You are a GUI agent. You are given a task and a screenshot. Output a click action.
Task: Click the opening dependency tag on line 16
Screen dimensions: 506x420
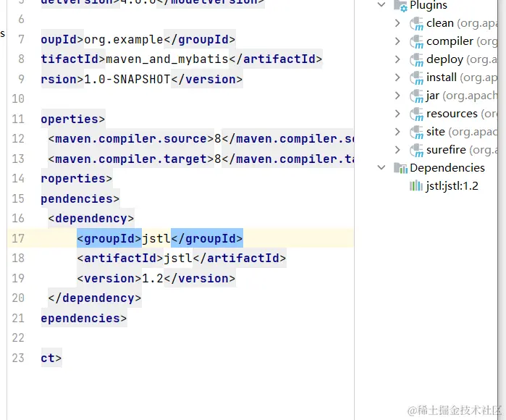click(91, 219)
